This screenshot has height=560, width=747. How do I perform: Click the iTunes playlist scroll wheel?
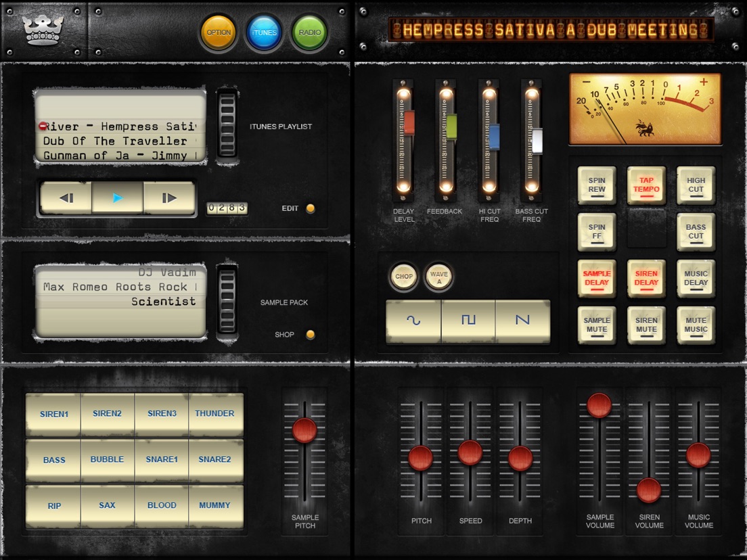pos(227,125)
